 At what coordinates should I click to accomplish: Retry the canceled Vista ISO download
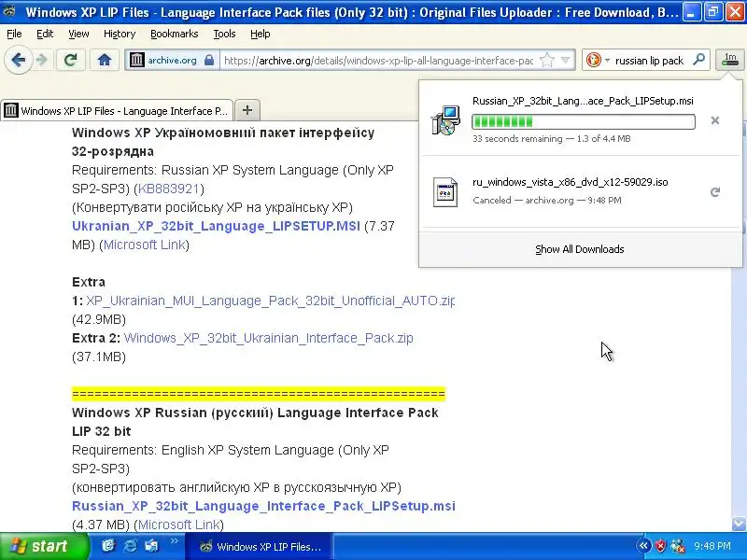714,192
